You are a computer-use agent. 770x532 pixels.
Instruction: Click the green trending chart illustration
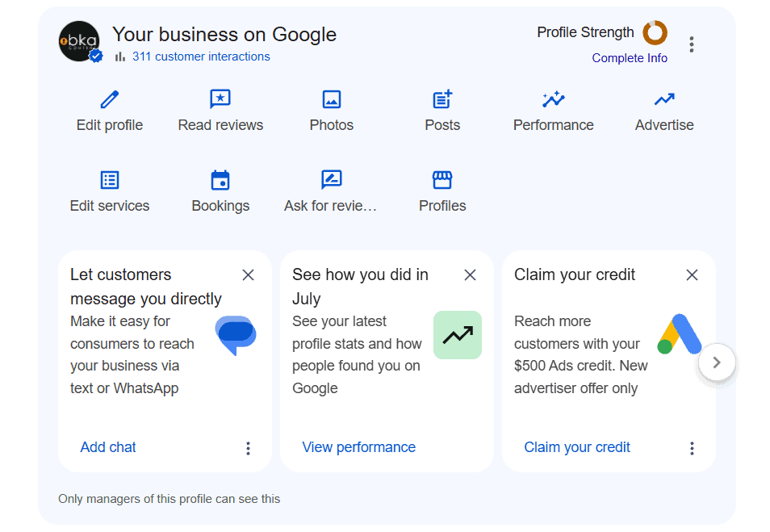click(458, 335)
